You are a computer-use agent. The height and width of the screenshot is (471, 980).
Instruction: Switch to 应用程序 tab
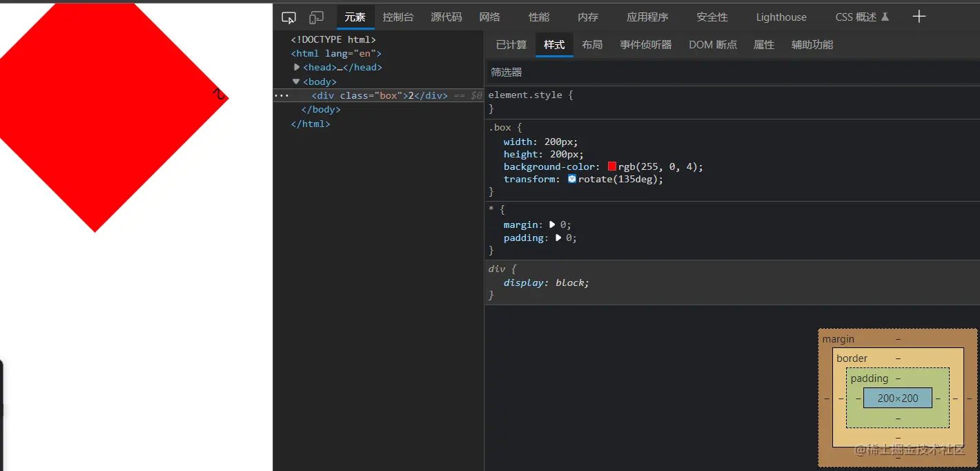pyautogui.click(x=647, y=17)
